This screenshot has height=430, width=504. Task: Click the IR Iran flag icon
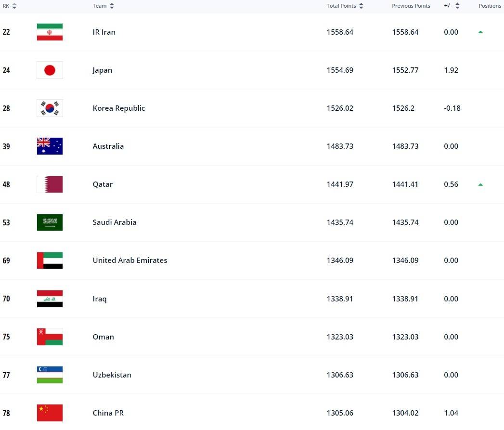[x=50, y=32]
